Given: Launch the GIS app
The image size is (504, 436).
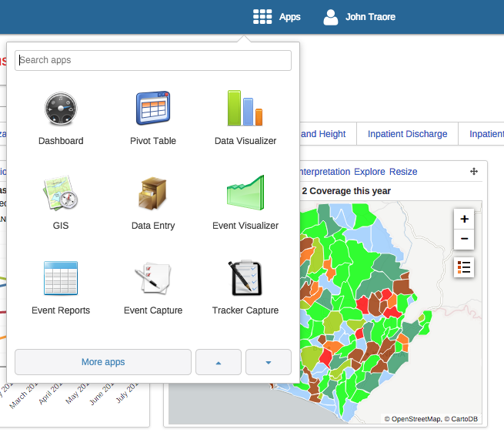Looking at the screenshot, I should point(61,194).
